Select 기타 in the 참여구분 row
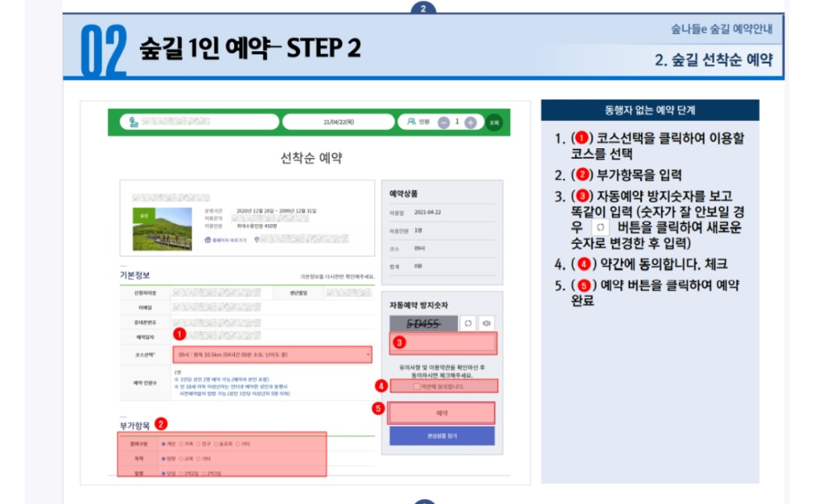The height and width of the screenshot is (504, 814). (x=238, y=445)
